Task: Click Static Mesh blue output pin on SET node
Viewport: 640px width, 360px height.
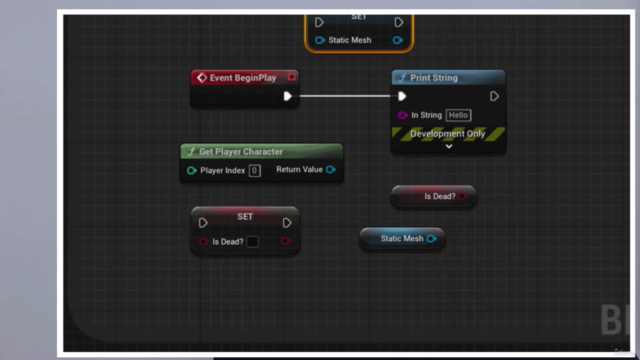Action: coord(398,40)
